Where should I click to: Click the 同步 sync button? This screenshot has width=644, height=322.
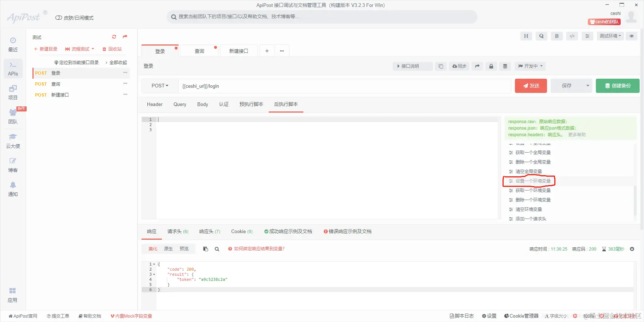coord(459,66)
